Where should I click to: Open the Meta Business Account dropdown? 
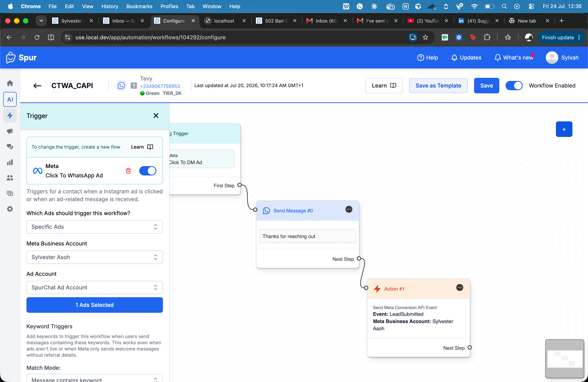95,257
